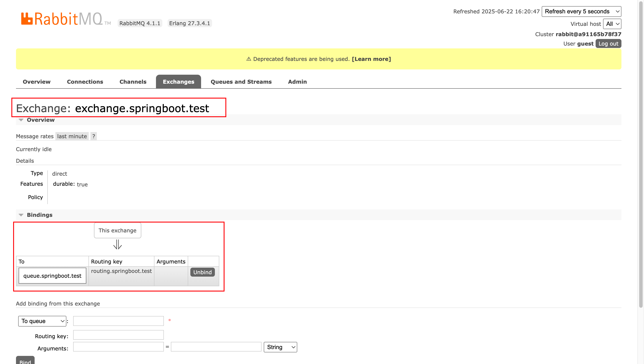Focus the destination queue name field
The width and height of the screenshot is (644, 364).
[119, 321]
